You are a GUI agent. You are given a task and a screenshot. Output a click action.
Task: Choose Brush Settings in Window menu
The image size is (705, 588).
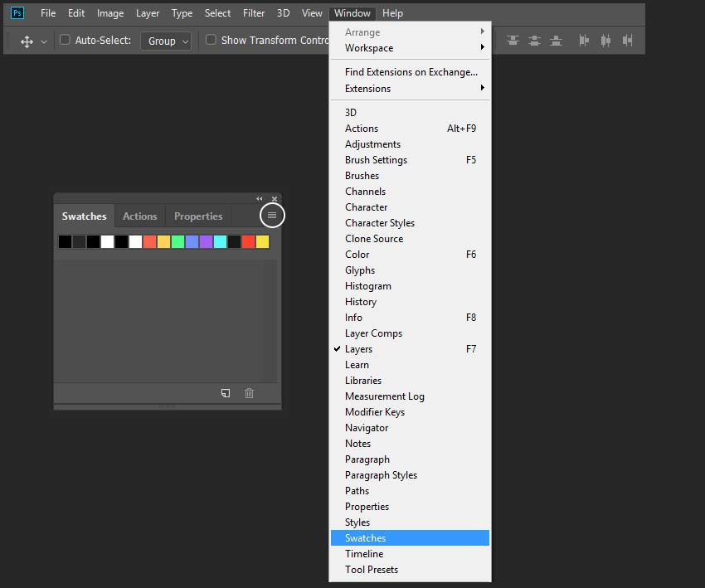(410, 159)
